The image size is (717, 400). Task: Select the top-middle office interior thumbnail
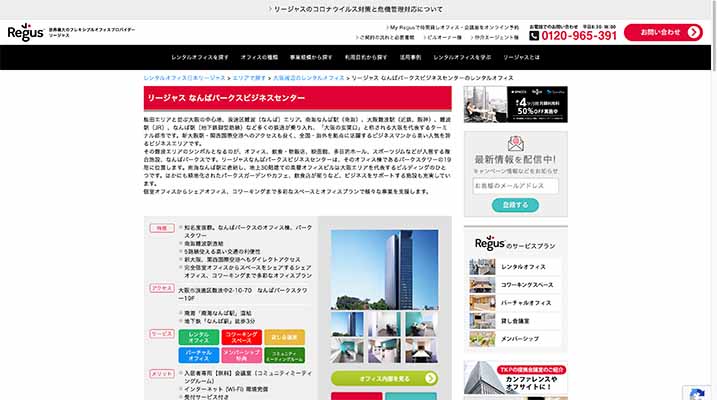(x=385, y=324)
